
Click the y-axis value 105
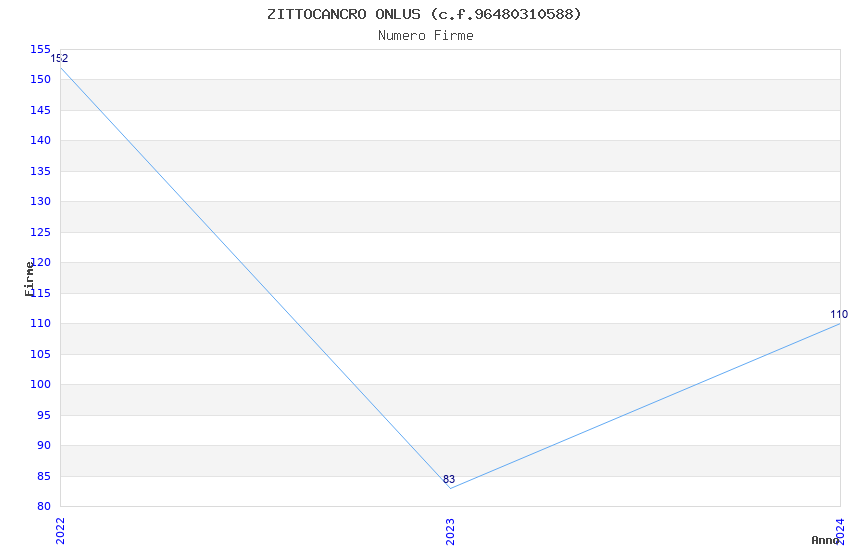click(x=40, y=354)
